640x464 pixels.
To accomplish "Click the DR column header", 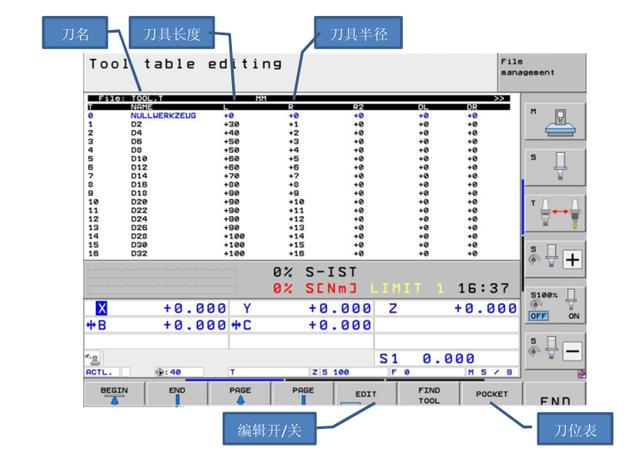I will (x=472, y=107).
